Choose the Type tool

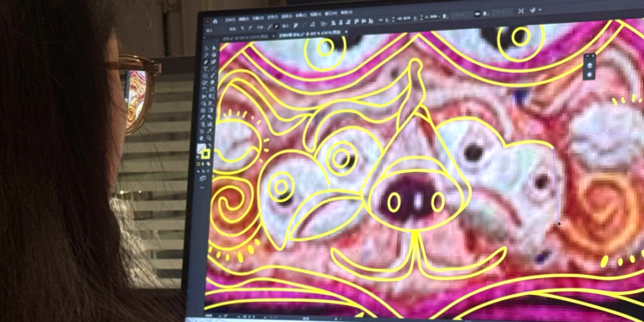click(x=205, y=69)
